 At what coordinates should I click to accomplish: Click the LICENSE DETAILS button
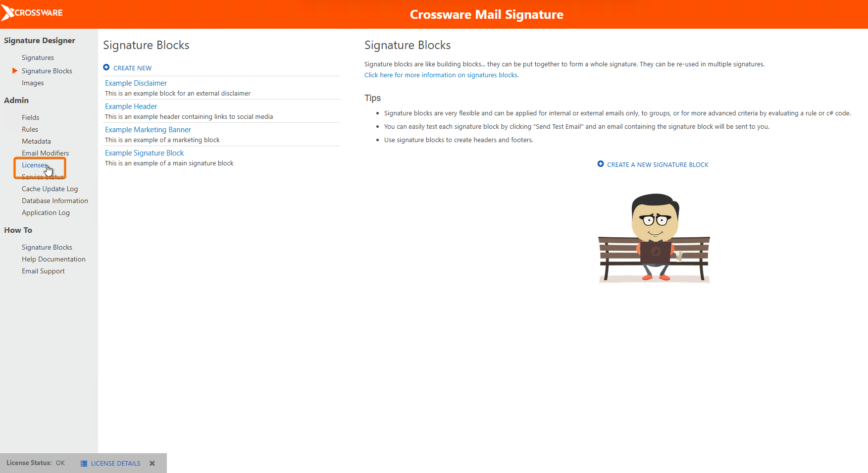click(x=115, y=464)
